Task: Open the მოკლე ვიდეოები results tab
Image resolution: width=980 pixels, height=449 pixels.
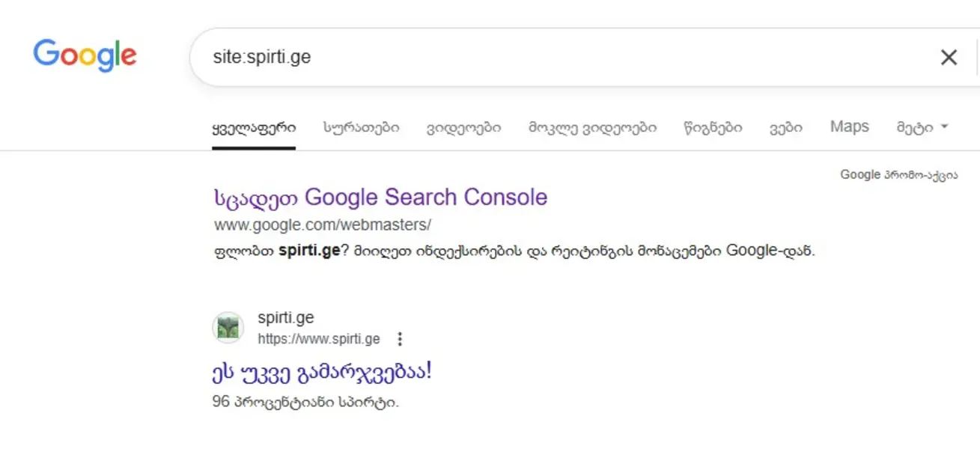Action: coord(592,126)
